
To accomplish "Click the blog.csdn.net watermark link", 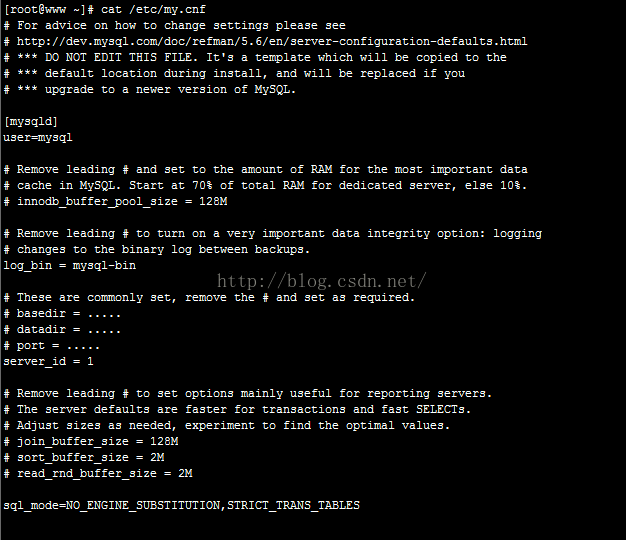I will tap(322, 282).
